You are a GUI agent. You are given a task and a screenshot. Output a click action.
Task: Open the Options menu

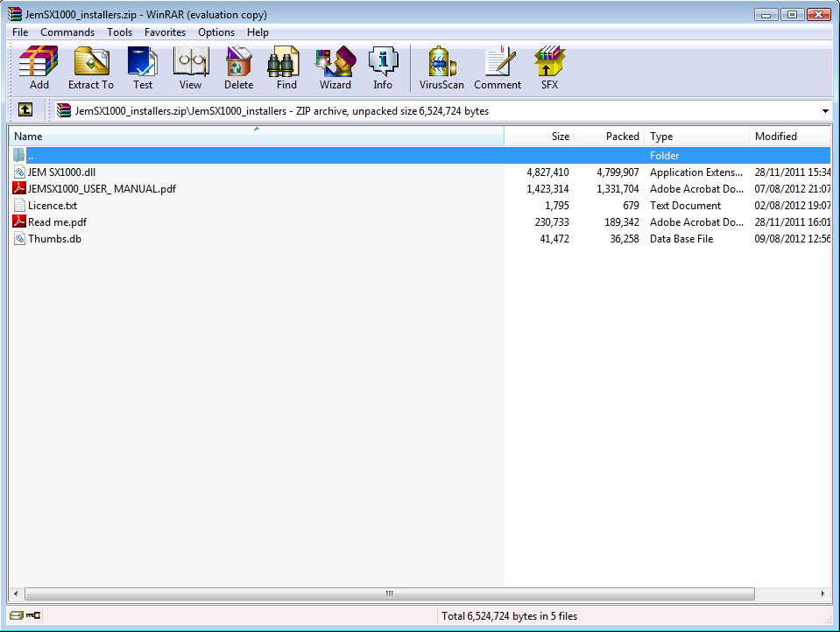click(x=216, y=32)
